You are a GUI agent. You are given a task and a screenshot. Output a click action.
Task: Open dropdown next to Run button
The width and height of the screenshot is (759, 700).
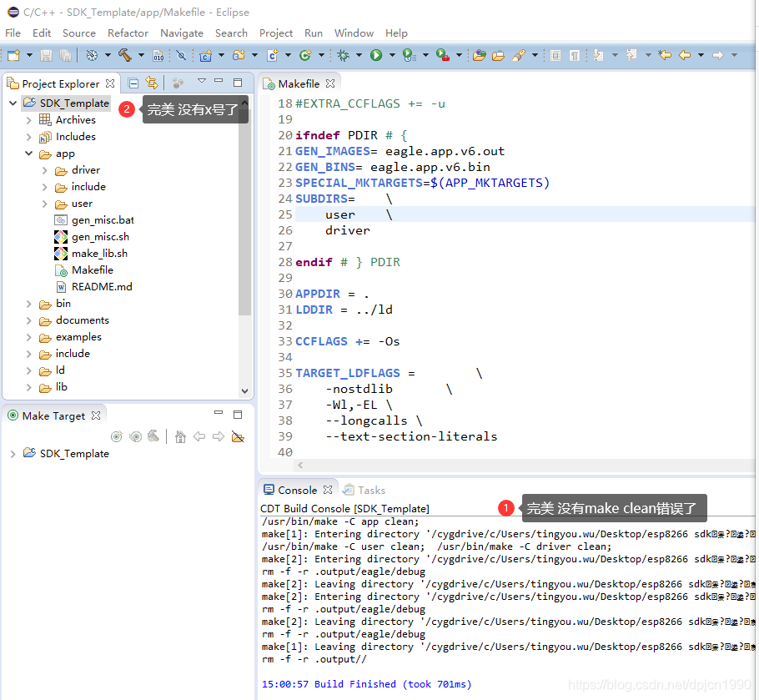[392, 55]
